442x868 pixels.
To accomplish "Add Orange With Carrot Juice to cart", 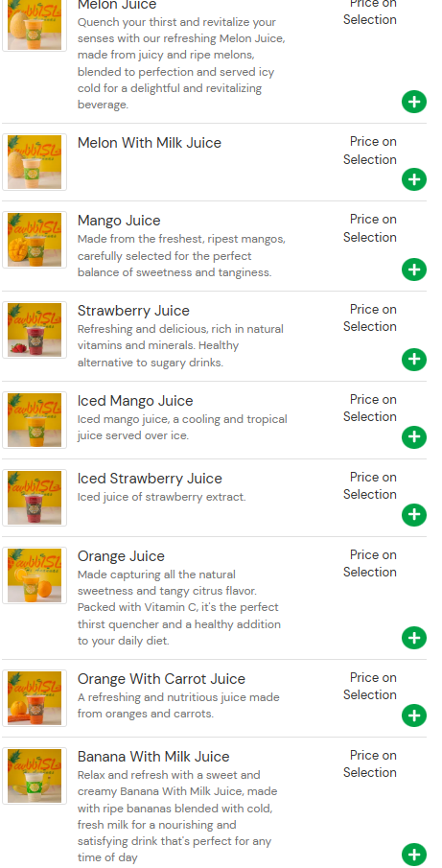I will click(414, 716).
